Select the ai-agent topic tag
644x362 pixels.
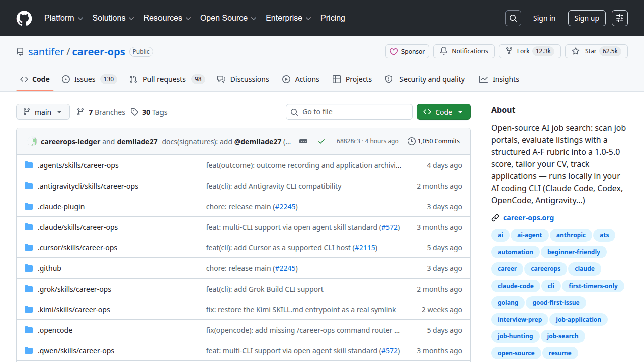[530, 235]
